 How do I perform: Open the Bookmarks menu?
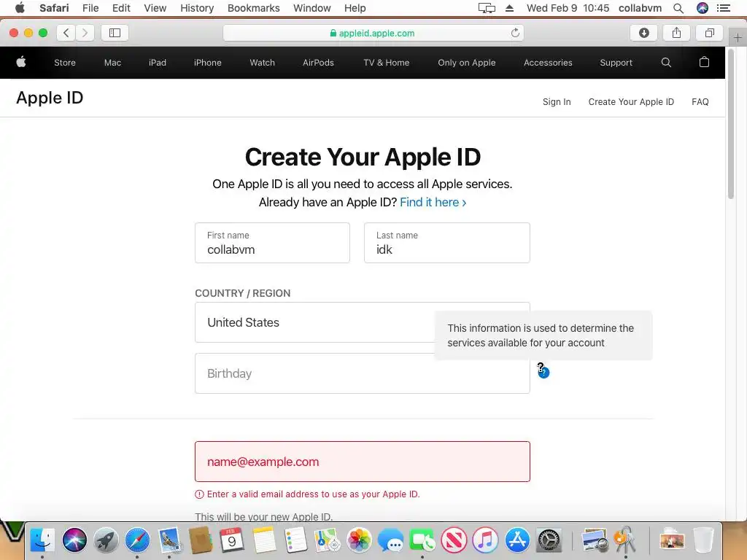(x=253, y=8)
